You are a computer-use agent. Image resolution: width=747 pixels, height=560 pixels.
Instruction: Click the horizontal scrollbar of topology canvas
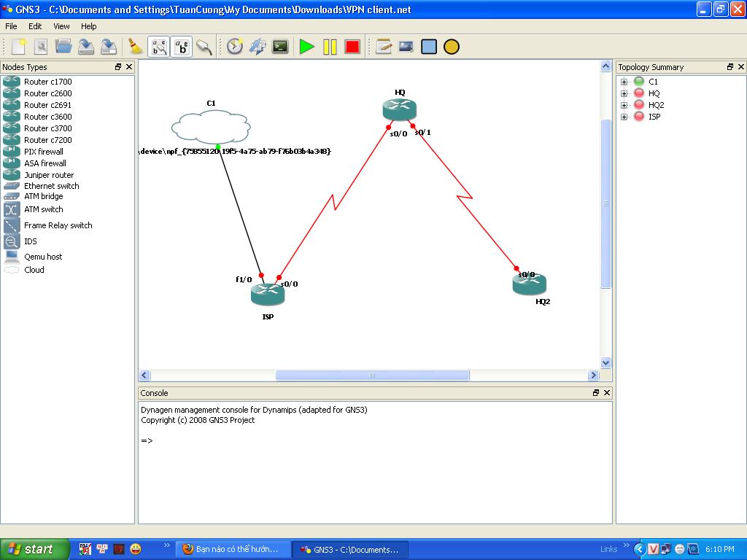tap(372, 376)
